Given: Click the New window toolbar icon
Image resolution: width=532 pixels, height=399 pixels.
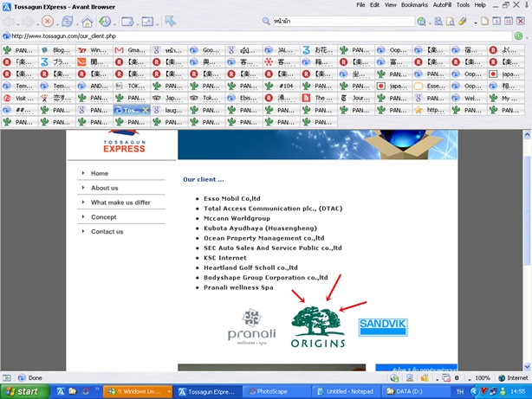Looking at the screenshot, I should [x=127, y=22].
